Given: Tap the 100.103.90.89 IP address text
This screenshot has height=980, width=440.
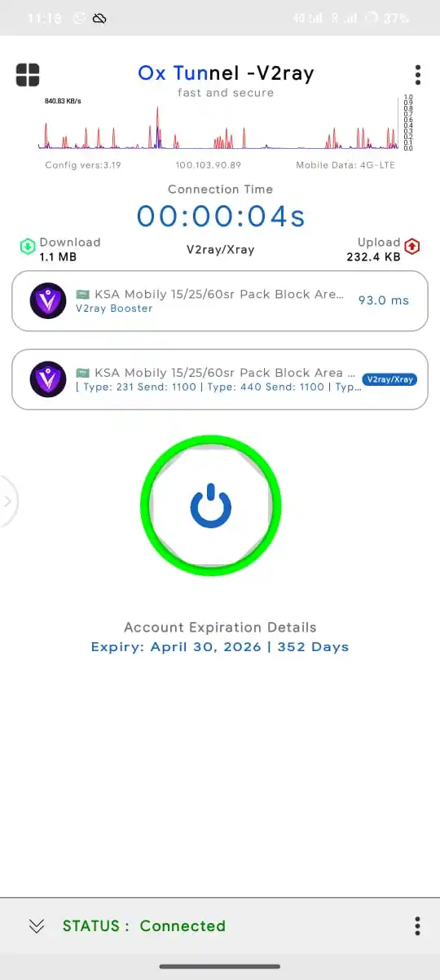Looking at the screenshot, I should pos(209,165).
